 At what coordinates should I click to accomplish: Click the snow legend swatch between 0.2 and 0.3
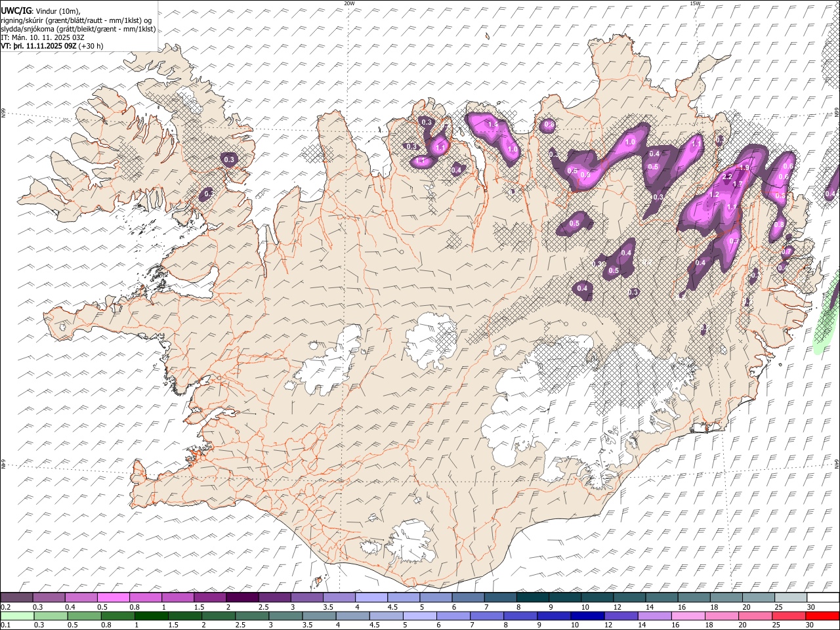16,598
